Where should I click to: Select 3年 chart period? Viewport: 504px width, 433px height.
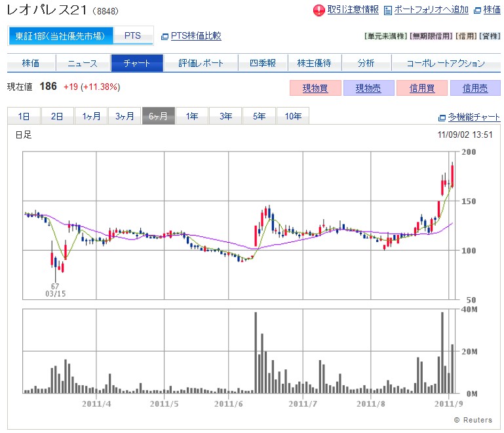click(x=225, y=116)
